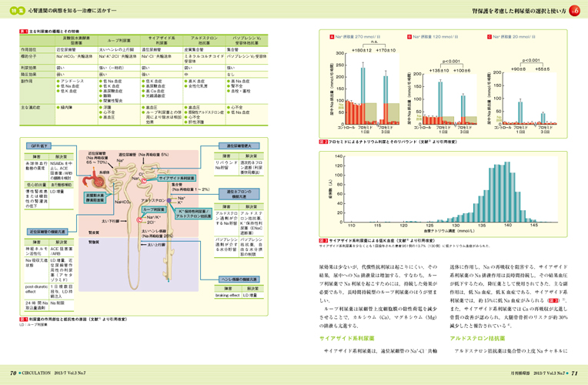Click the '太いヘンレの上行脚' table cell
The width and height of the screenshot is (588, 385).
(x=117, y=49)
